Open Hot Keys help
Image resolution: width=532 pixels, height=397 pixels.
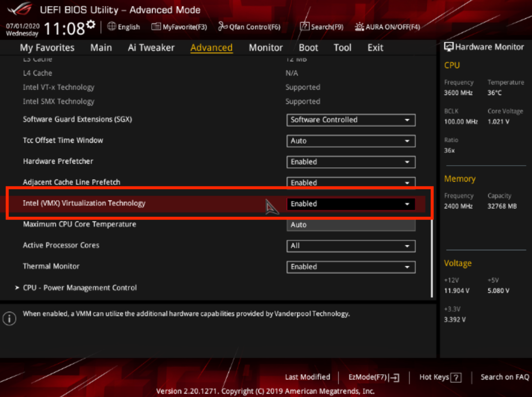tap(440, 377)
